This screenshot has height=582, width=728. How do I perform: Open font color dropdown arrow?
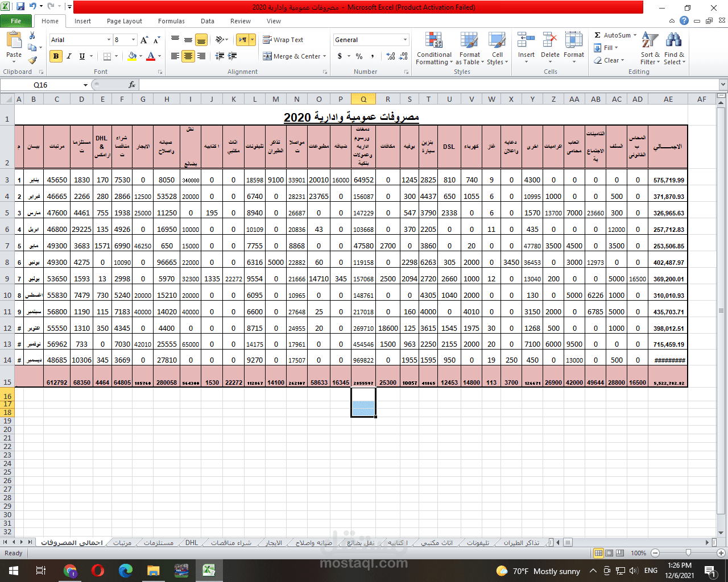(159, 56)
